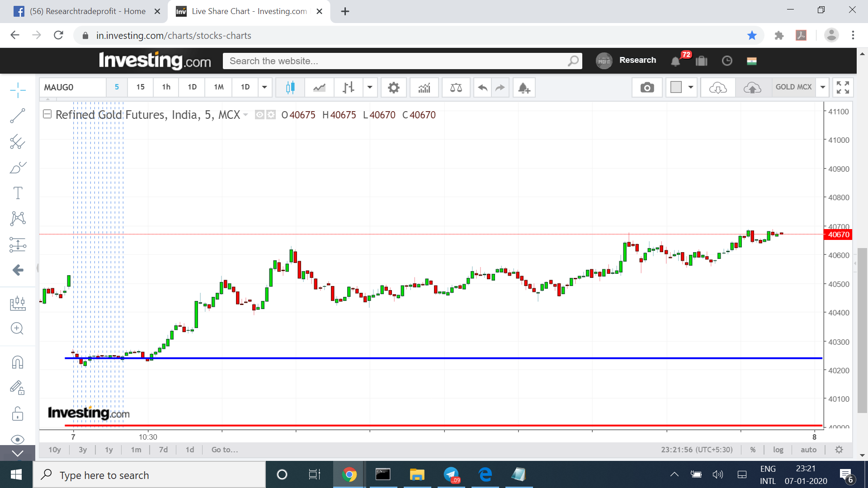868x488 pixels.
Task: Toggle magnet mode
Action: coord(18,362)
